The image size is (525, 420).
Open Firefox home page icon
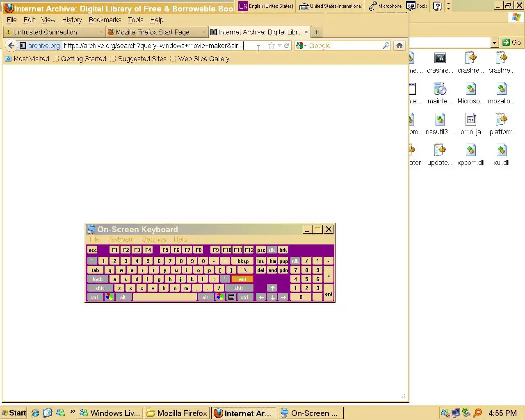399,46
